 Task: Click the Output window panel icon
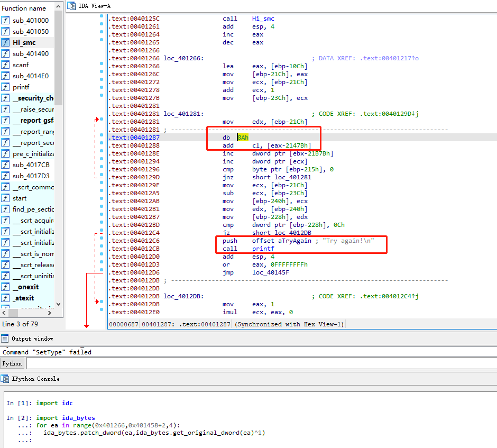pos(5,339)
